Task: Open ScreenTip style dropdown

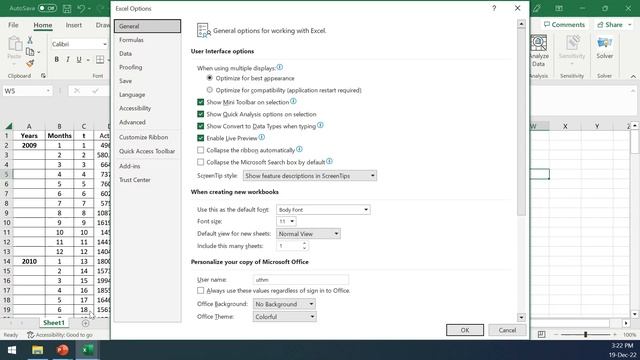Action: coord(310,176)
